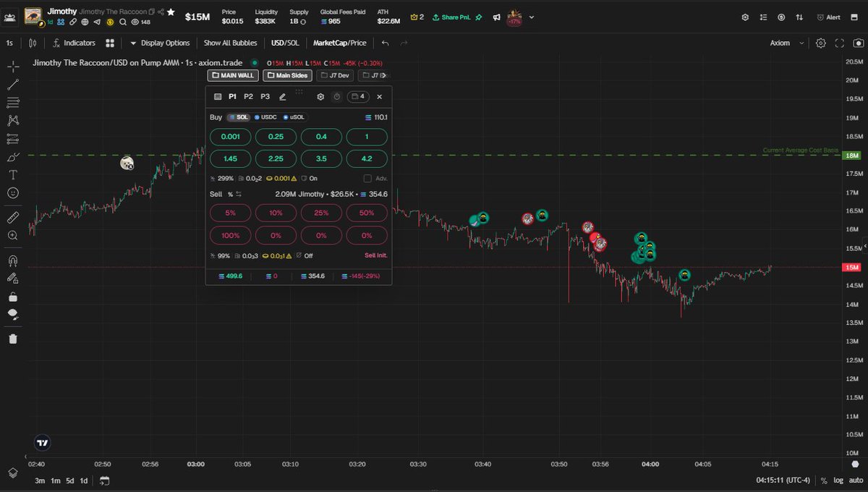
Task: Create an Alert
Action: tap(828, 17)
